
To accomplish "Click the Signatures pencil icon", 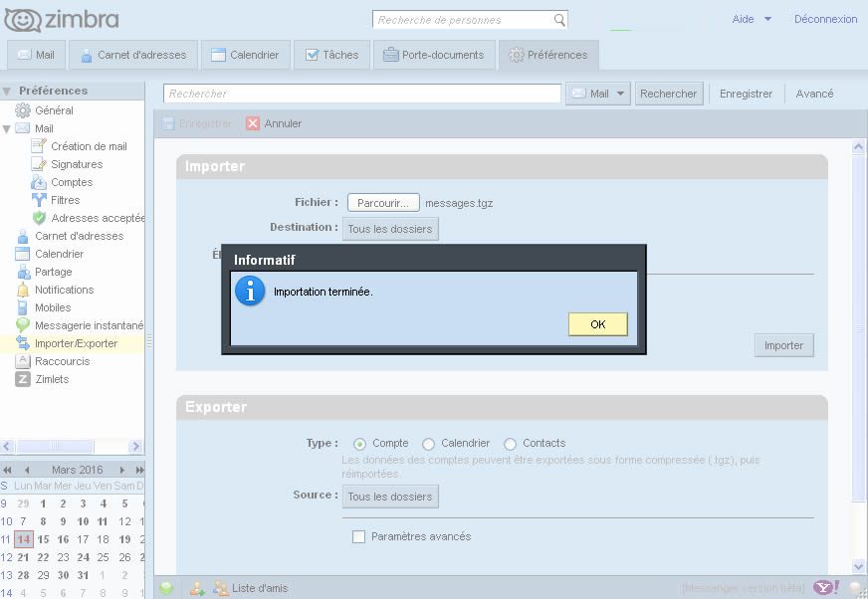I will [x=39, y=164].
